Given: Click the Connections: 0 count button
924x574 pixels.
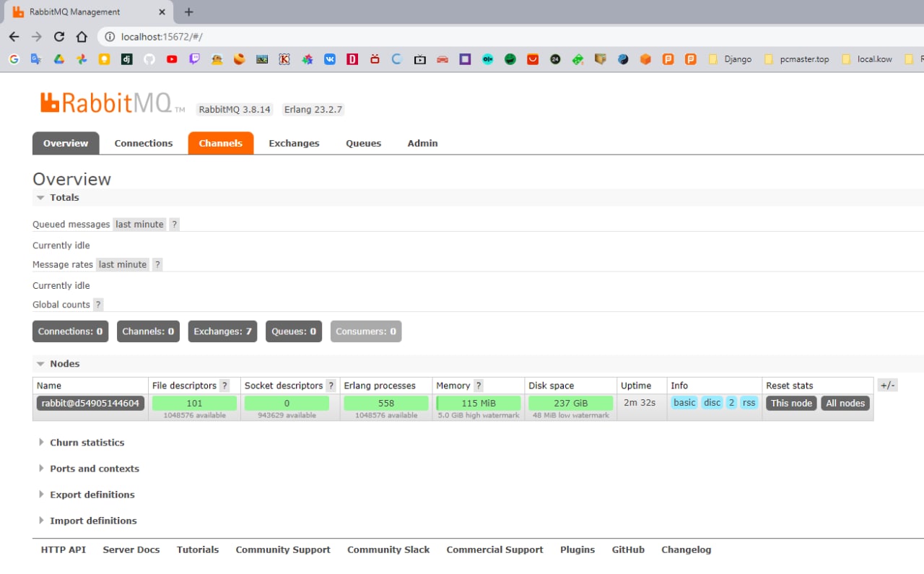Looking at the screenshot, I should click(x=71, y=331).
